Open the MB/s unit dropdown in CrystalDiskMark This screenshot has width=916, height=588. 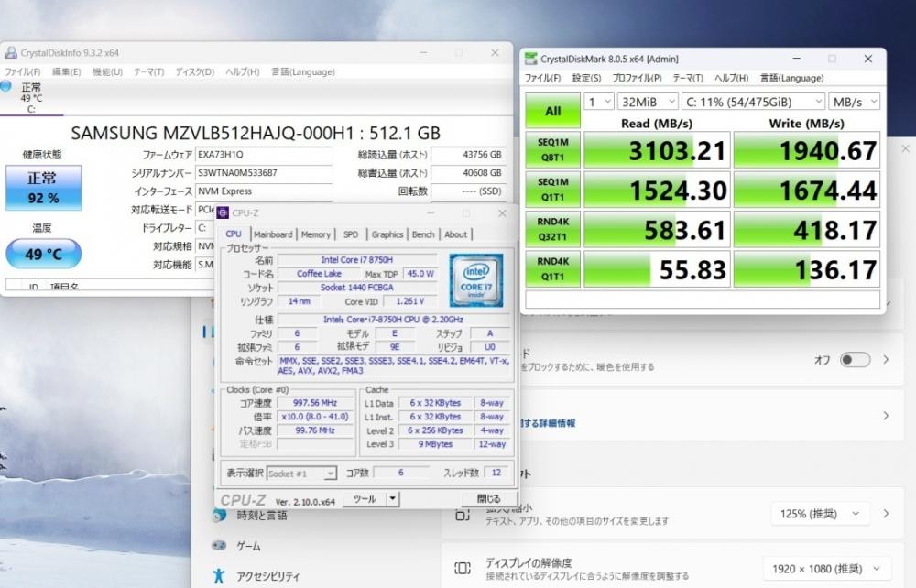pyautogui.click(x=854, y=102)
